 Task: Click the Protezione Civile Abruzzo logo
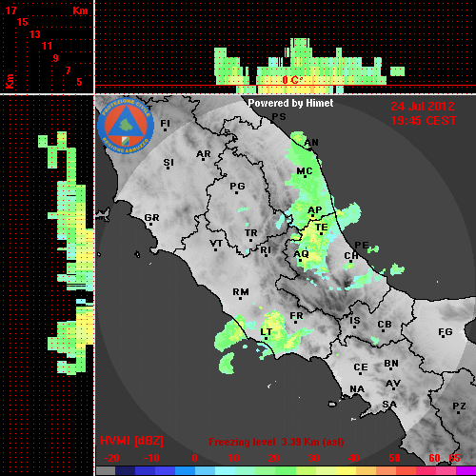click(126, 126)
